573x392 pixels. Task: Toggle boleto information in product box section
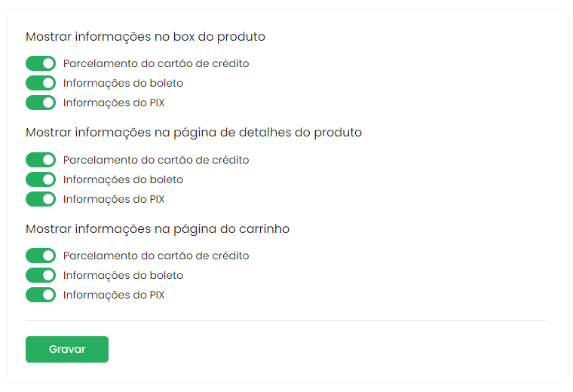(x=41, y=83)
